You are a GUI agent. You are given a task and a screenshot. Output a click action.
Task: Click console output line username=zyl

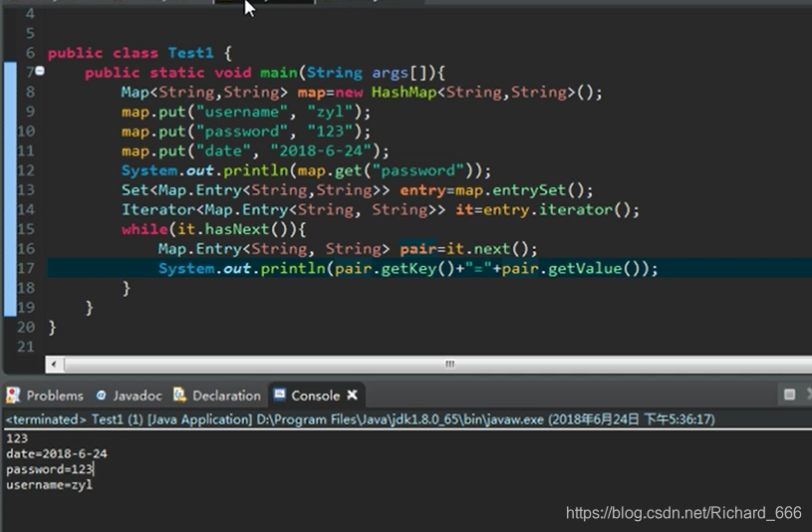(50, 485)
